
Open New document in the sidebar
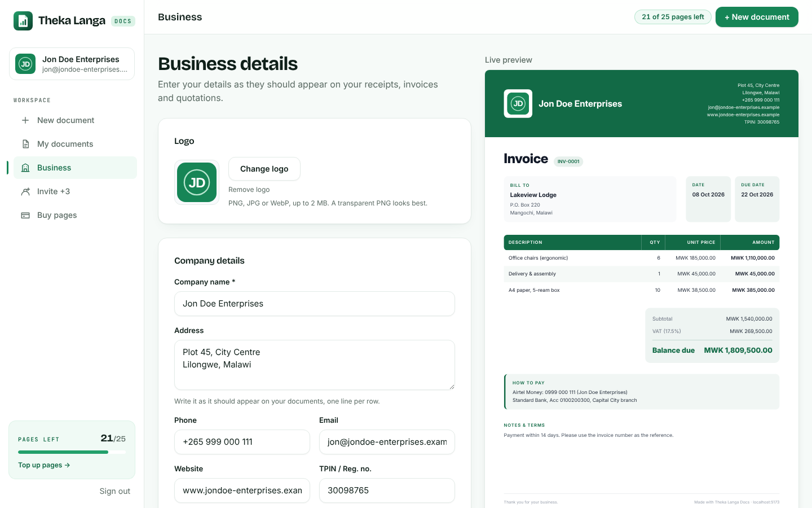tap(75, 120)
